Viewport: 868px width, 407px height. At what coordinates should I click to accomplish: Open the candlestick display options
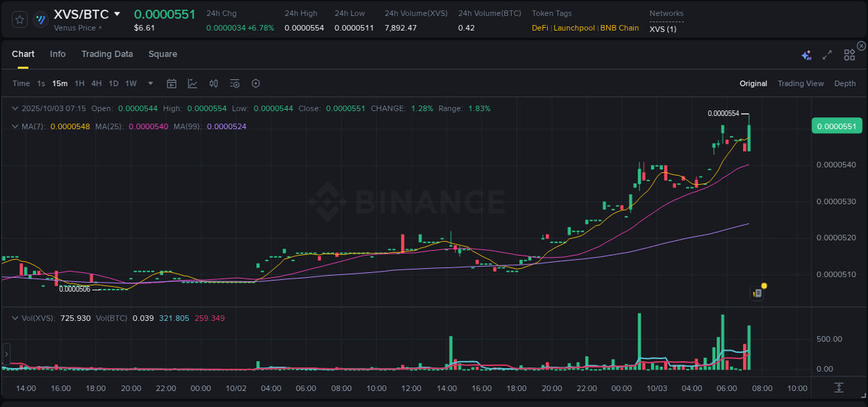214,83
